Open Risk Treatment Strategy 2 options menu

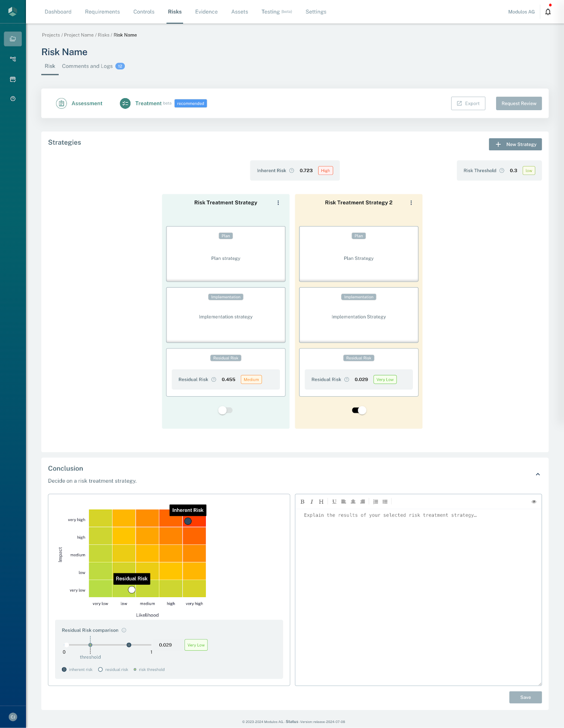click(411, 203)
